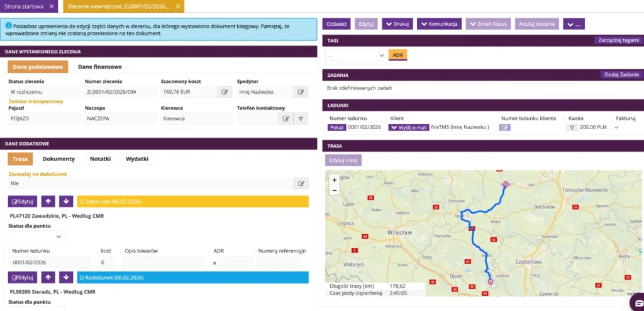Open the Notatki tab
This screenshot has width=644, height=311.
click(x=100, y=159)
